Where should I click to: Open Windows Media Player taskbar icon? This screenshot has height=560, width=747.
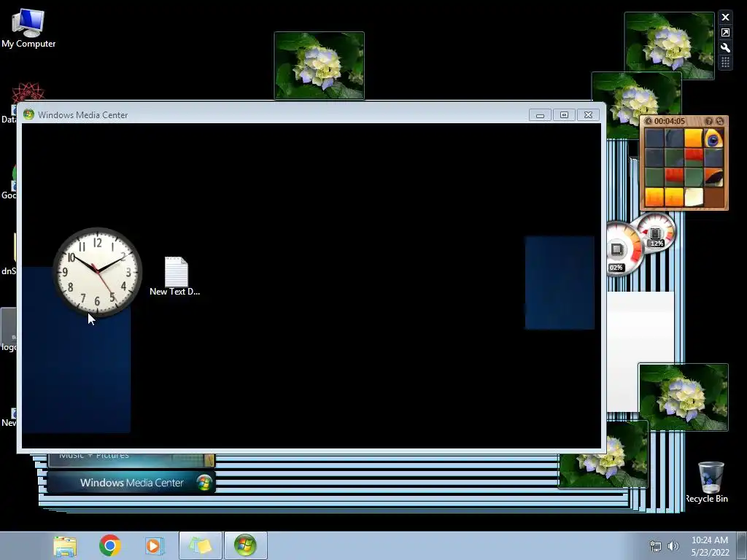pos(153,545)
